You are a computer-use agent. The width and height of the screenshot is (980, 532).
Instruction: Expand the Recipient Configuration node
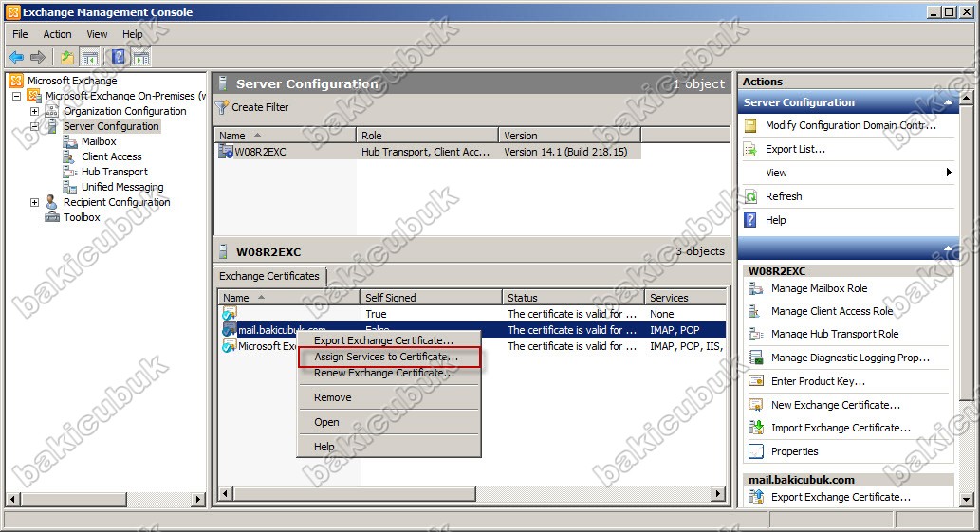[35, 202]
